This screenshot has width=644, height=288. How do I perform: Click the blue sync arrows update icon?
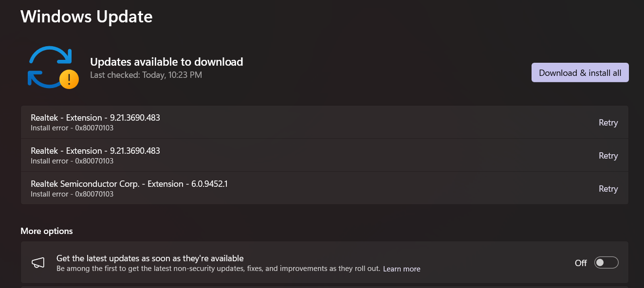(50, 67)
